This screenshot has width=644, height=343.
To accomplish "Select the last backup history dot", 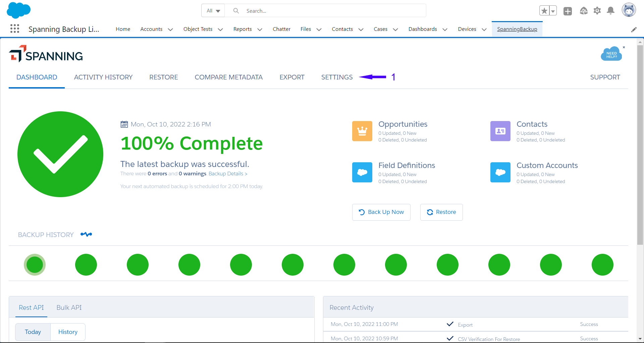I will click(602, 265).
